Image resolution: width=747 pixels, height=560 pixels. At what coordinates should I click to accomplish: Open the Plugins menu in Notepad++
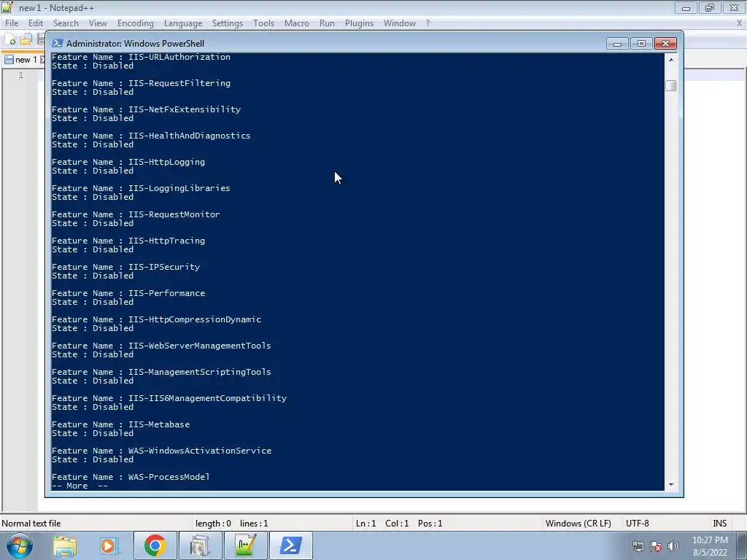359,23
